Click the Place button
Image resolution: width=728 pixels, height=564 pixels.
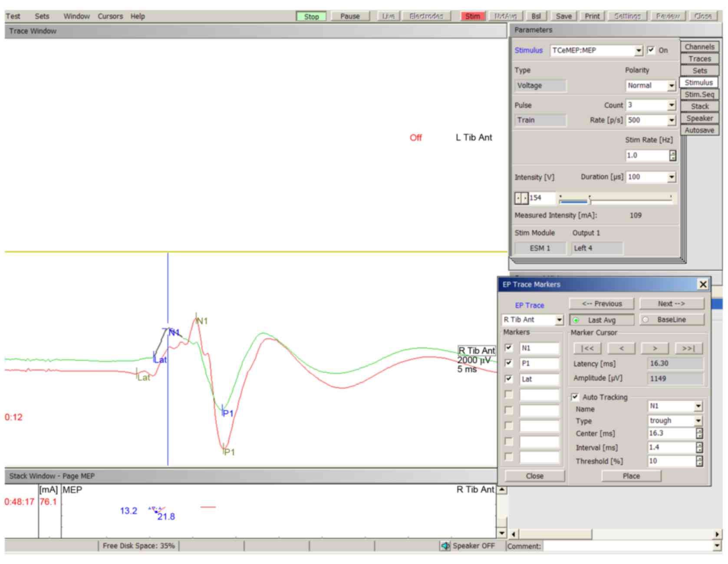tap(631, 476)
